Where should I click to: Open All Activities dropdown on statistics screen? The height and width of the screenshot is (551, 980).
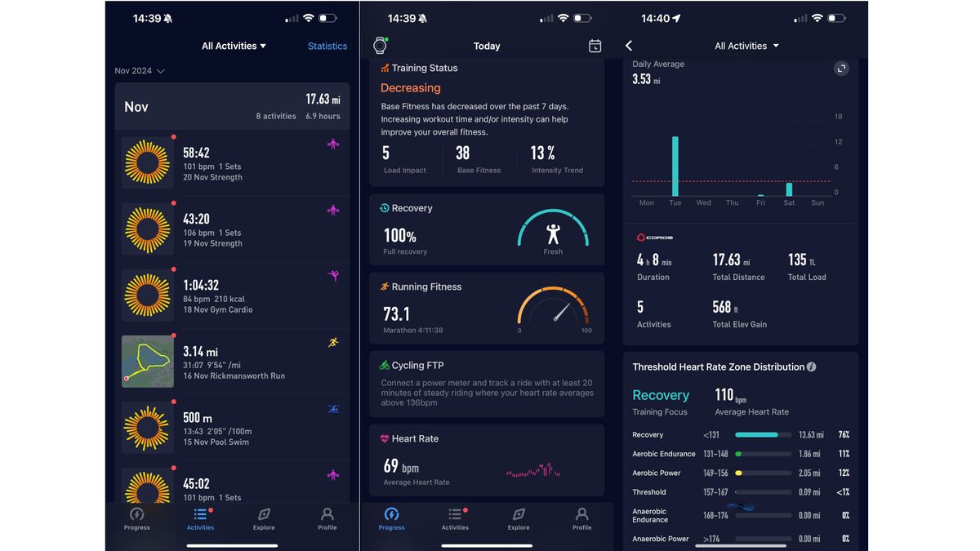click(x=747, y=46)
